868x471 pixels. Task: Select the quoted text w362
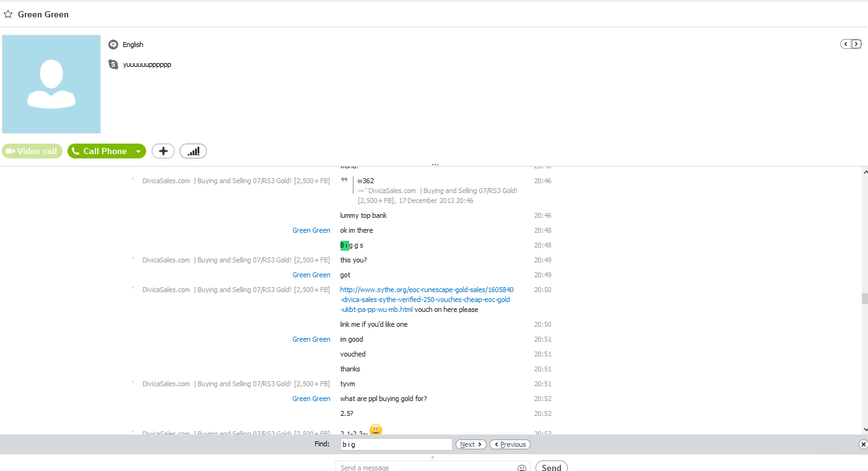(x=365, y=181)
